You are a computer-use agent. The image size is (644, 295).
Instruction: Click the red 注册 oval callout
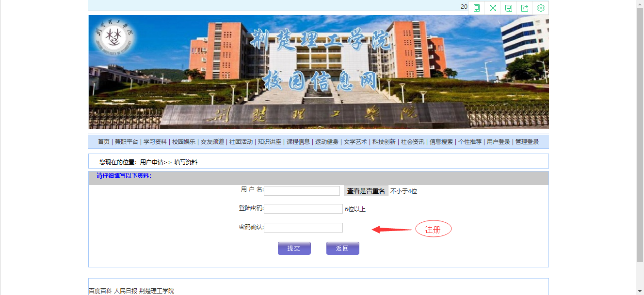[433, 229]
